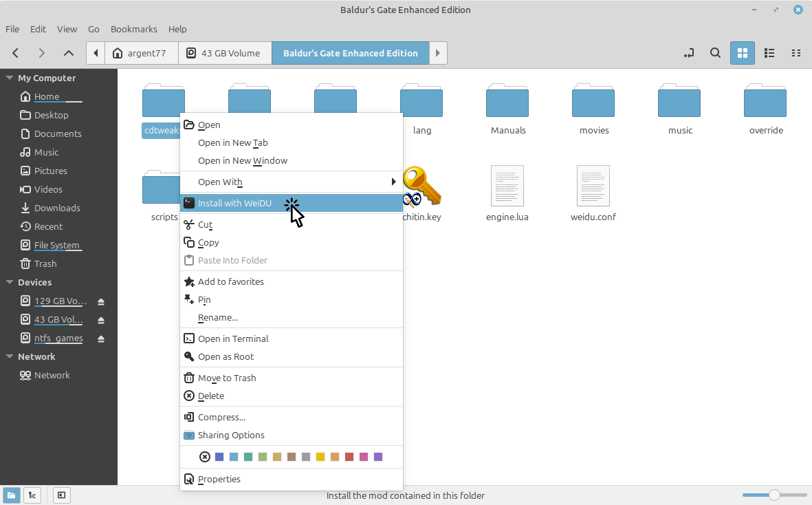Collapse the Network section
This screenshot has height=505, width=812.
[10, 357]
